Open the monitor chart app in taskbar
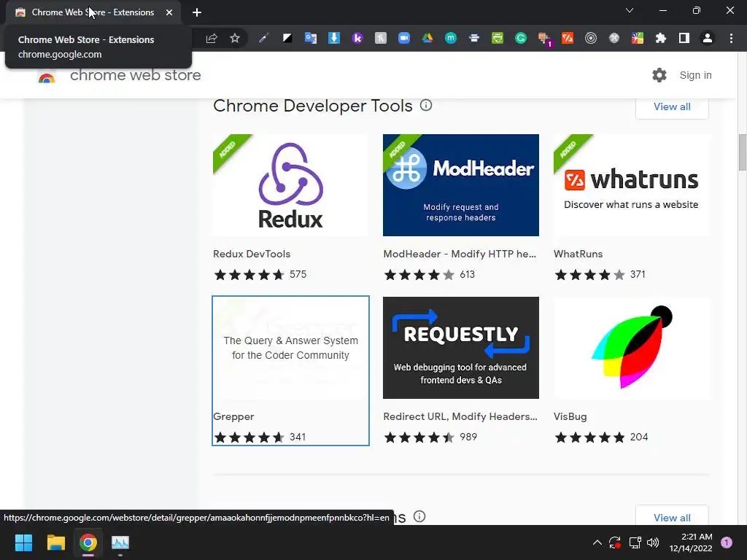 (120, 542)
